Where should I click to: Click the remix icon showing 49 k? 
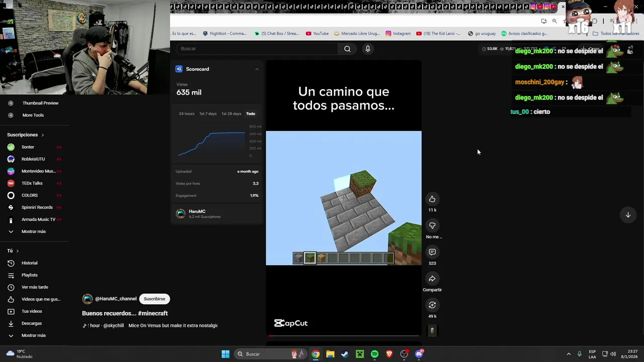(432, 305)
